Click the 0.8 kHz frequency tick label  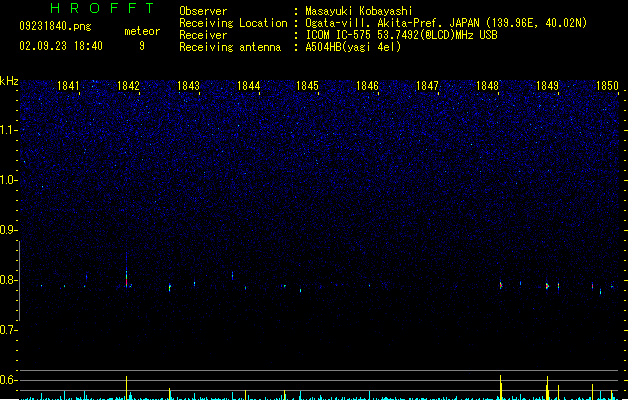click(x=8, y=280)
